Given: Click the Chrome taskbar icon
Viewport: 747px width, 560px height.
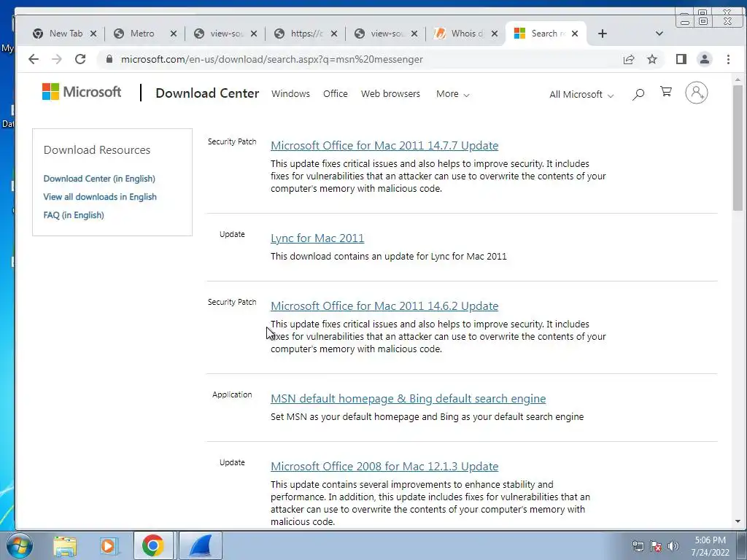Looking at the screenshot, I should tap(153, 545).
